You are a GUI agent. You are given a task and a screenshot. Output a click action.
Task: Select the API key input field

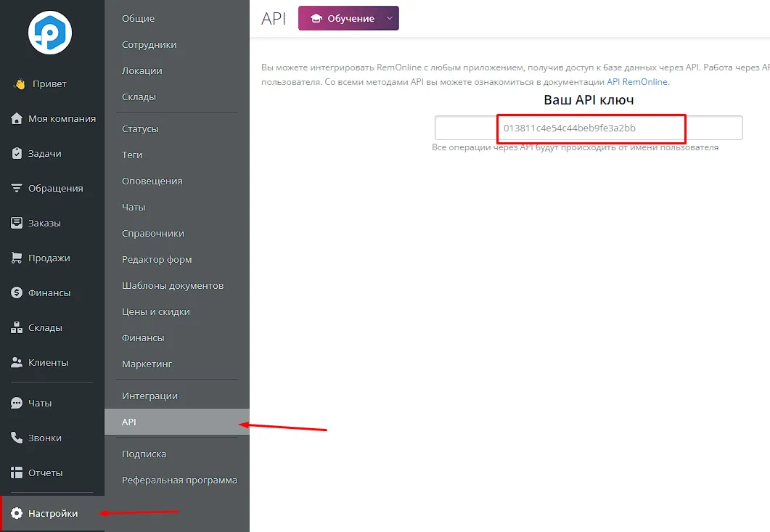coord(589,128)
